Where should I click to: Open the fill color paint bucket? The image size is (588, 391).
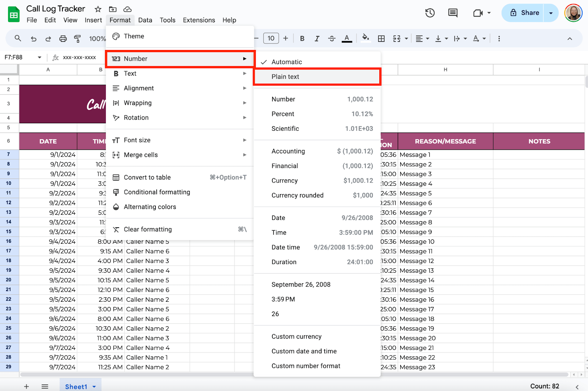(x=365, y=38)
